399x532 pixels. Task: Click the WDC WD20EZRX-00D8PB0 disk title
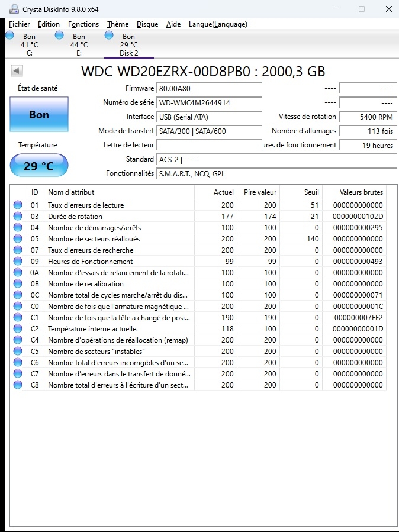point(203,71)
